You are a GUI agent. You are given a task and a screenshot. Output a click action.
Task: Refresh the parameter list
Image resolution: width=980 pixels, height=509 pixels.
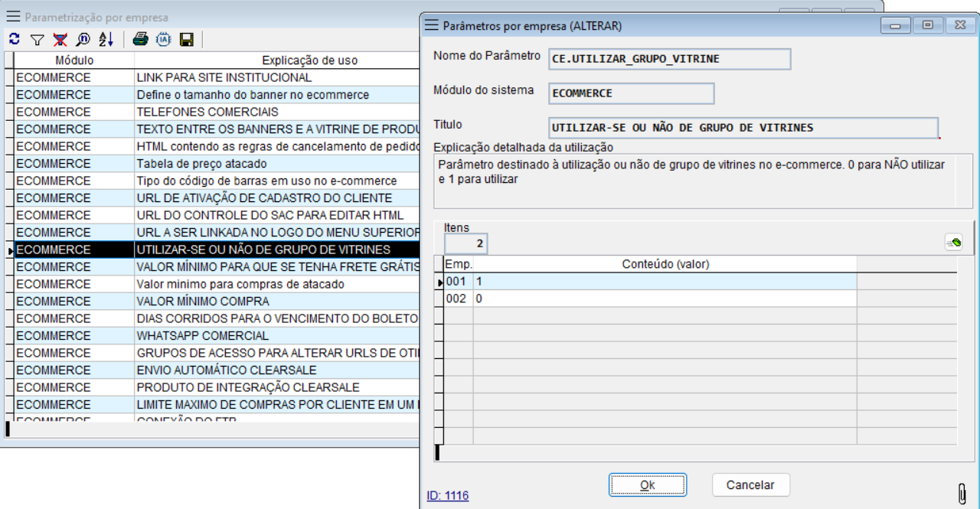(14, 40)
